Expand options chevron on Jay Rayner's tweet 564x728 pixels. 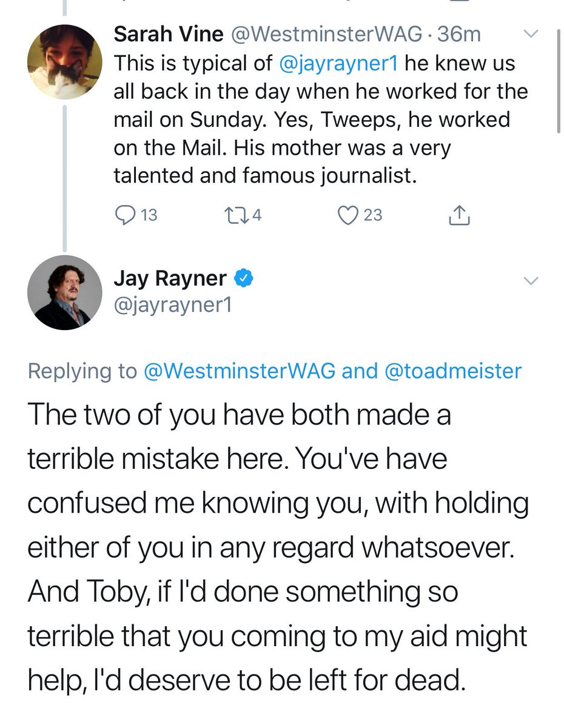point(531,280)
